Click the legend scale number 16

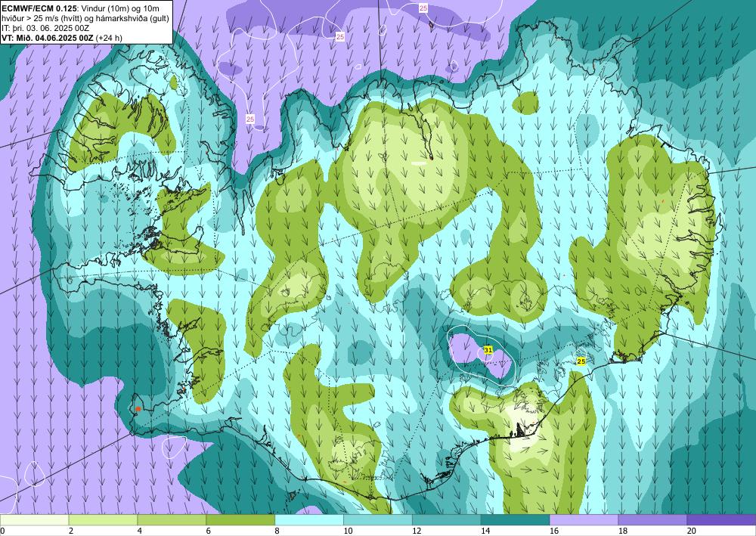554,531
